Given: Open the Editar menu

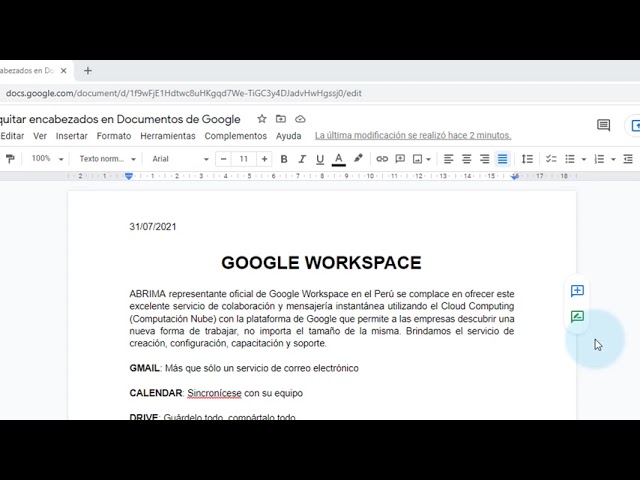Looking at the screenshot, I should coord(12,136).
